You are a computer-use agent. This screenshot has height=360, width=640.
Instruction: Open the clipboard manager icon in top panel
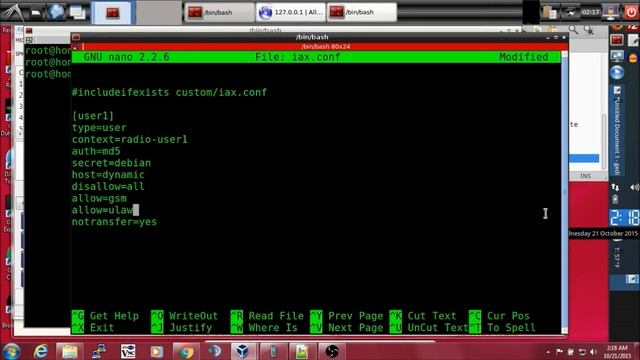pos(549,12)
